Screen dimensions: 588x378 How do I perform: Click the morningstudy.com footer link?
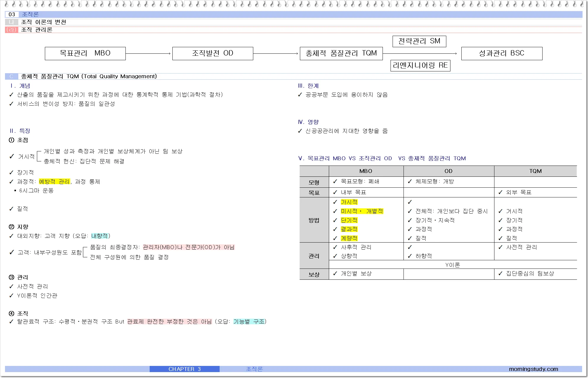[x=533, y=369]
